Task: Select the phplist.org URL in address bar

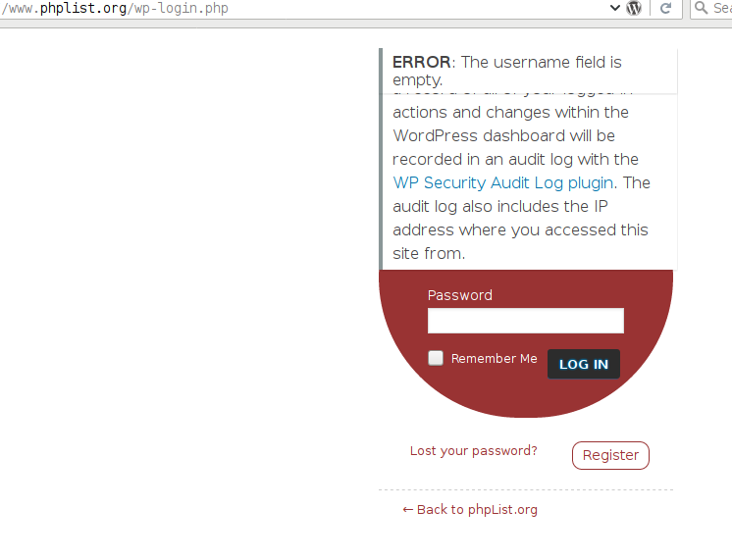Action: click(x=115, y=8)
